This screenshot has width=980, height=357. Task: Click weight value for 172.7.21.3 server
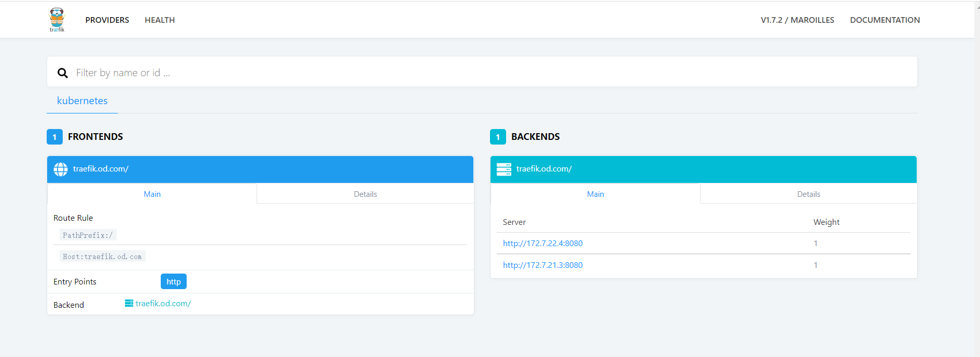816,265
